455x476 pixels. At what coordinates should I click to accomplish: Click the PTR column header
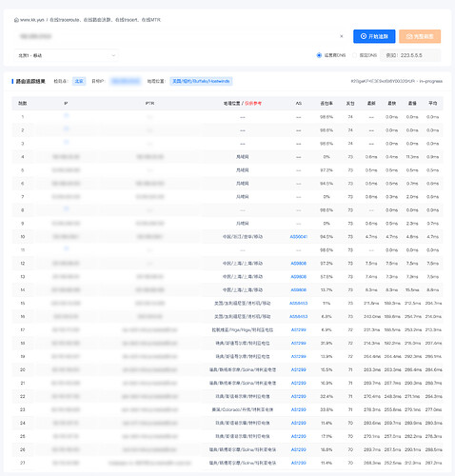point(149,104)
